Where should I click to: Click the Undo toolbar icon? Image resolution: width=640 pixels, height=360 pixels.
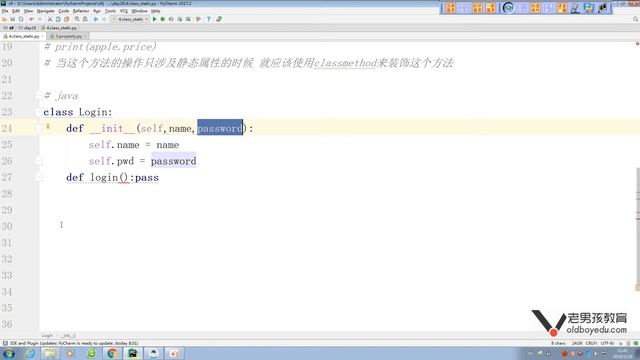click(31, 19)
